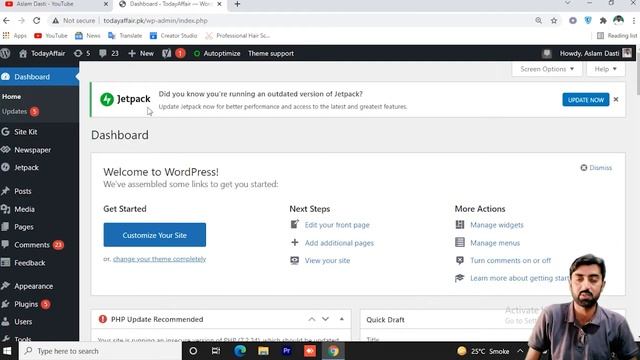The height and width of the screenshot is (360, 640).
Task: Click the notification icon beside Howdy
Action: click(547, 53)
